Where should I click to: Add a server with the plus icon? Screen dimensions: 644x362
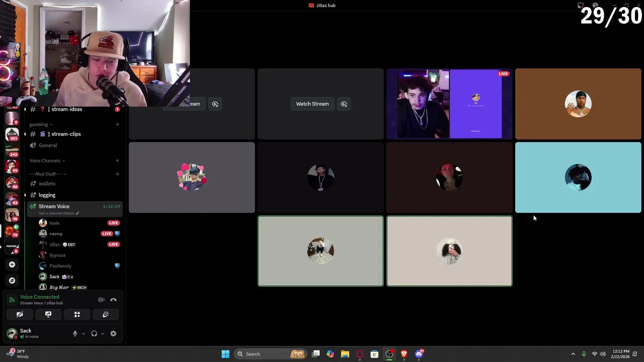[12, 264]
